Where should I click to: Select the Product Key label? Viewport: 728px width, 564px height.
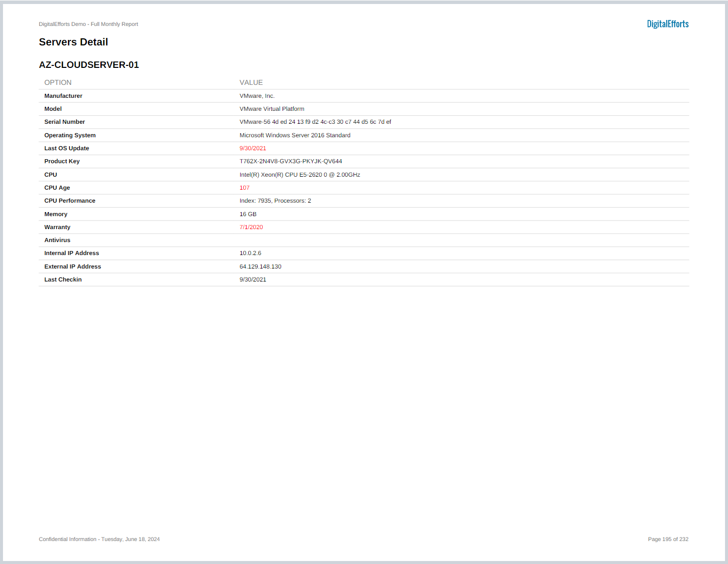pyautogui.click(x=62, y=161)
